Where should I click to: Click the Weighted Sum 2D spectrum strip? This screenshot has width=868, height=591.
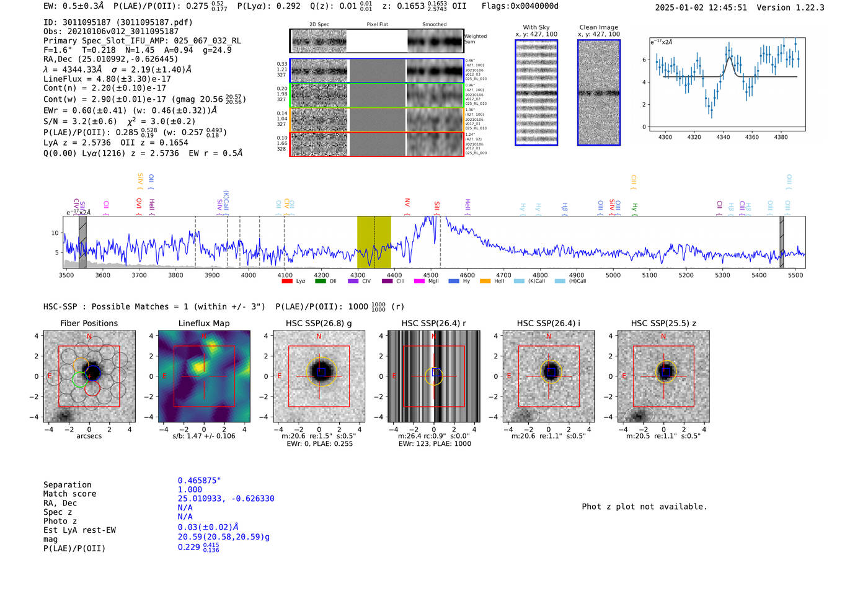pos(377,41)
